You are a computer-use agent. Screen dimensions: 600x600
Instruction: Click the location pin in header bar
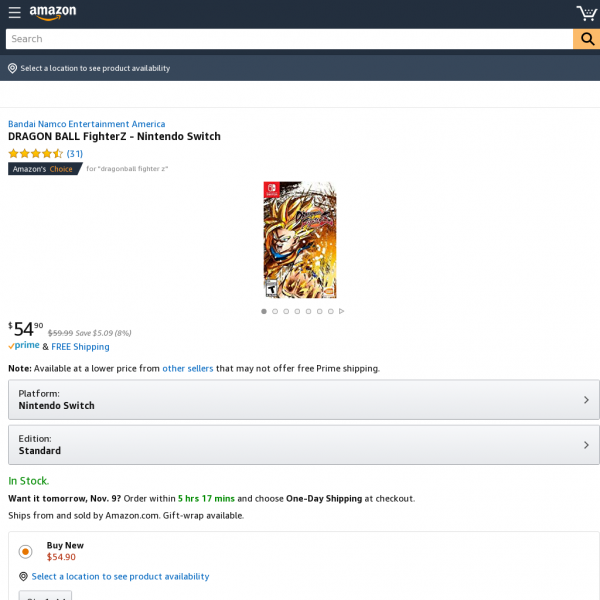point(12,68)
